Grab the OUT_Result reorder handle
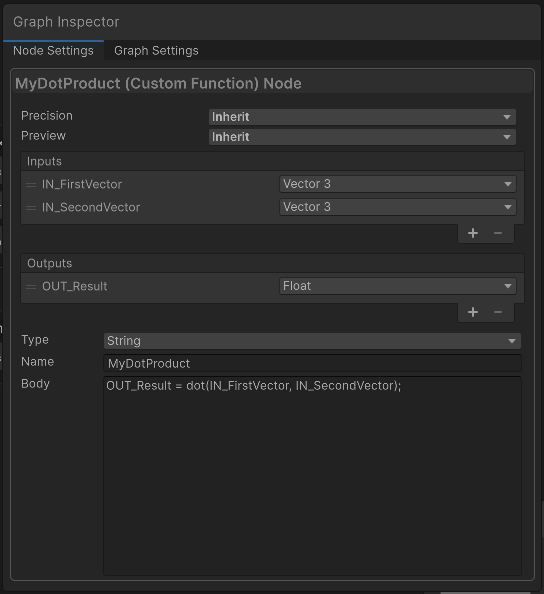Viewport: 544px width, 594px height. (x=31, y=287)
